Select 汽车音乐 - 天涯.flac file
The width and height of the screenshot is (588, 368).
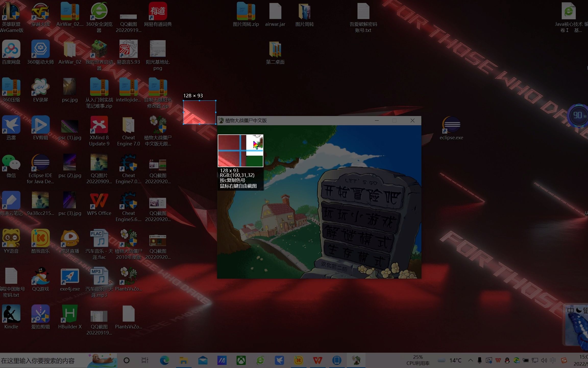pyautogui.click(x=99, y=244)
